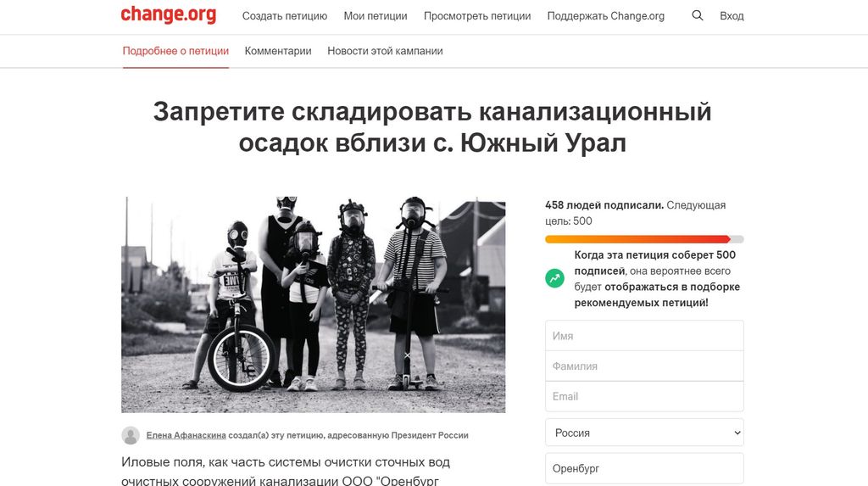Click the Поддержать Change.org link
This screenshot has width=868, height=486.
pyautogui.click(x=605, y=16)
